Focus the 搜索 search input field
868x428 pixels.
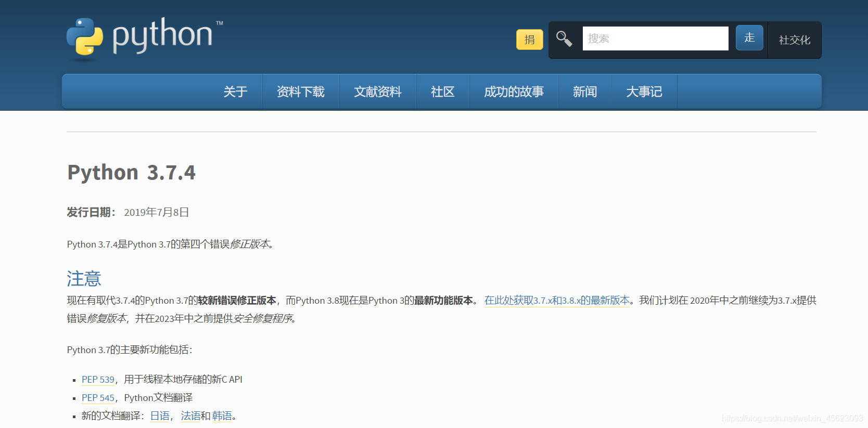point(655,38)
